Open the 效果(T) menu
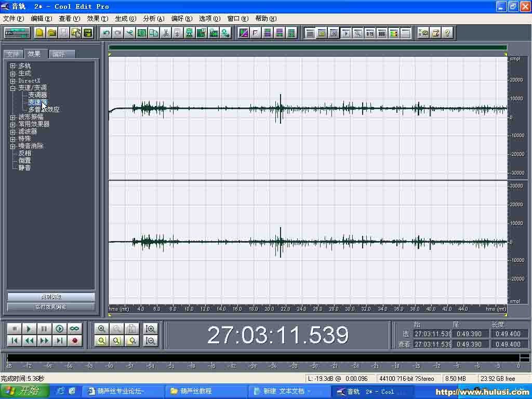The image size is (532, 399). coord(97,18)
